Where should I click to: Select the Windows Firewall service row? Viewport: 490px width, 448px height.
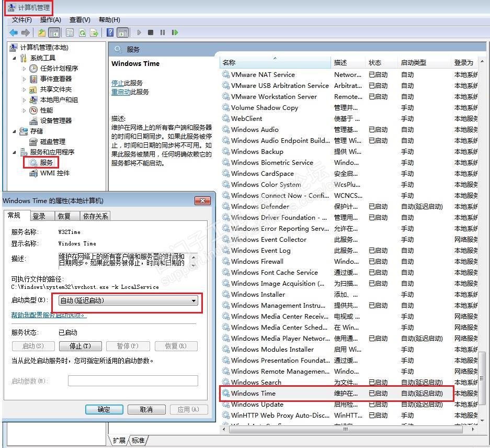(349, 262)
